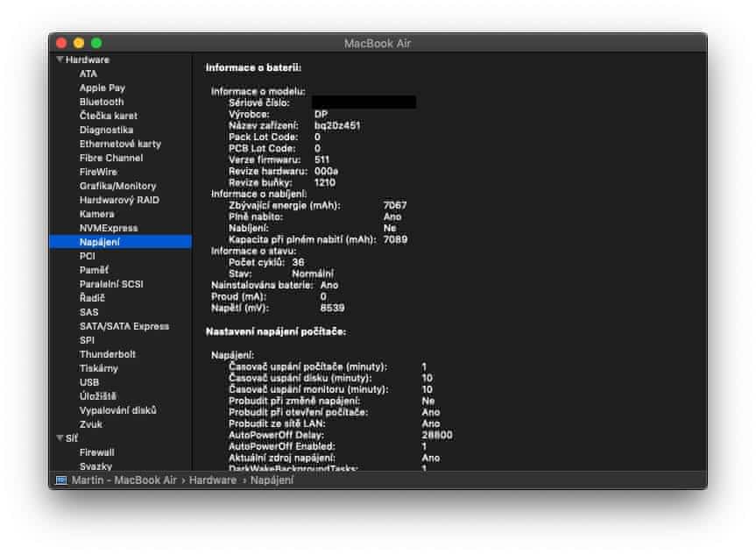756x554 pixels.
Task: Click the MacBook Air window title
Action: pyautogui.click(x=378, y=44)
